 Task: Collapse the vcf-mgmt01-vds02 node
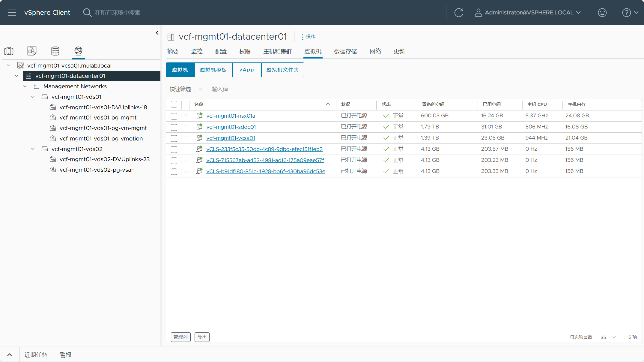tap(33, 149)
